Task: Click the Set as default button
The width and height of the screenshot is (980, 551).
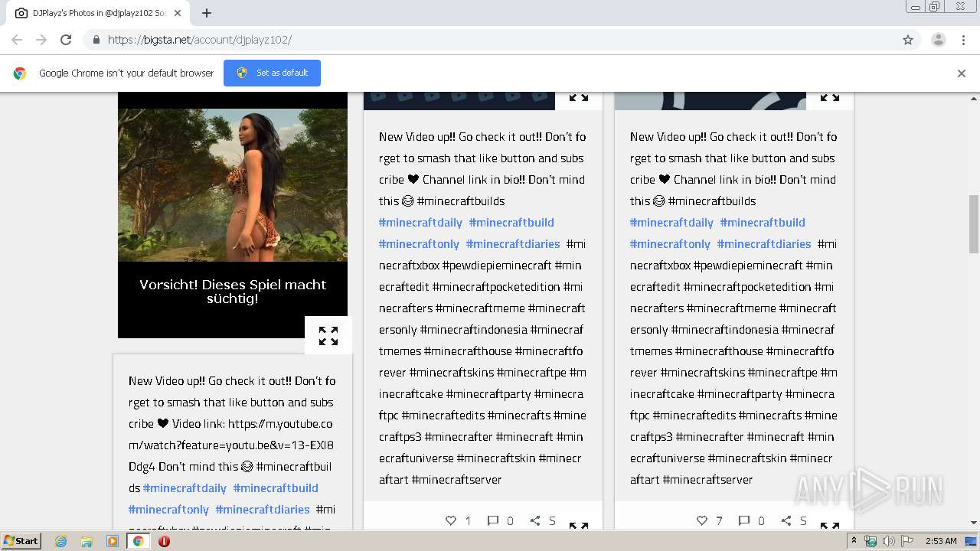Action: 272,73
